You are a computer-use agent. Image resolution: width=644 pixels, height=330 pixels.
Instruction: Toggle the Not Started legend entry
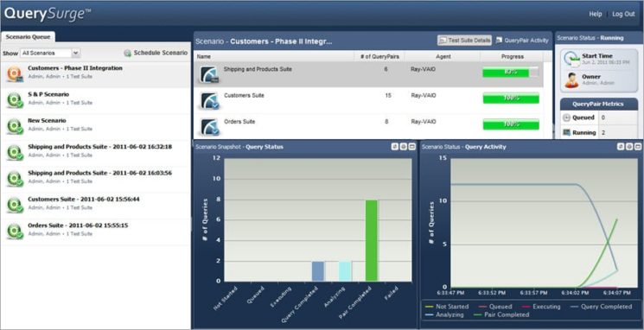click(x=447, y=307)
